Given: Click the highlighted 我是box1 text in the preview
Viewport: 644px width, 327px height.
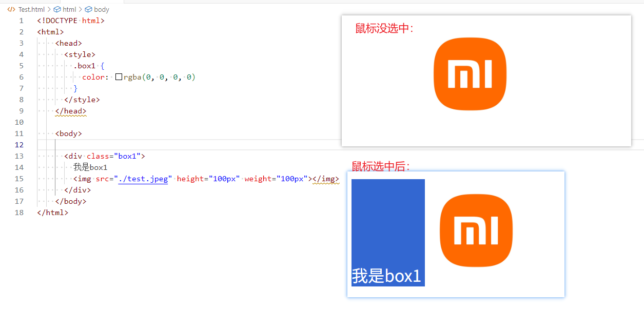Looking at the screenshot, I should 386,276.
